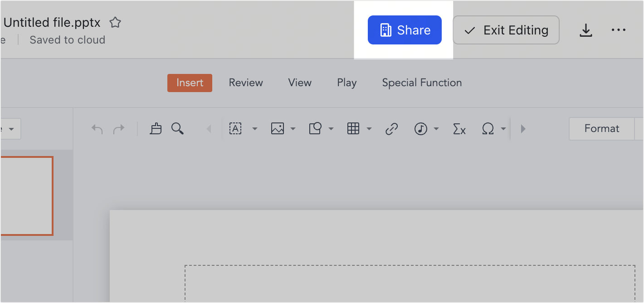
Task: Click the Undo arrow
Action: point(97,129)
